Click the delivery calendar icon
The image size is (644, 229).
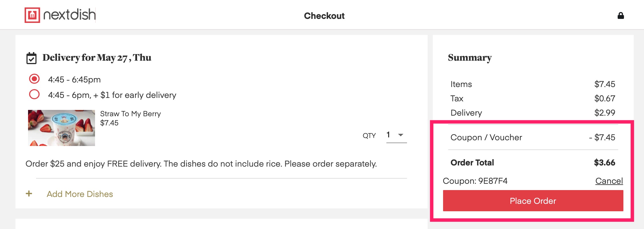31,58
